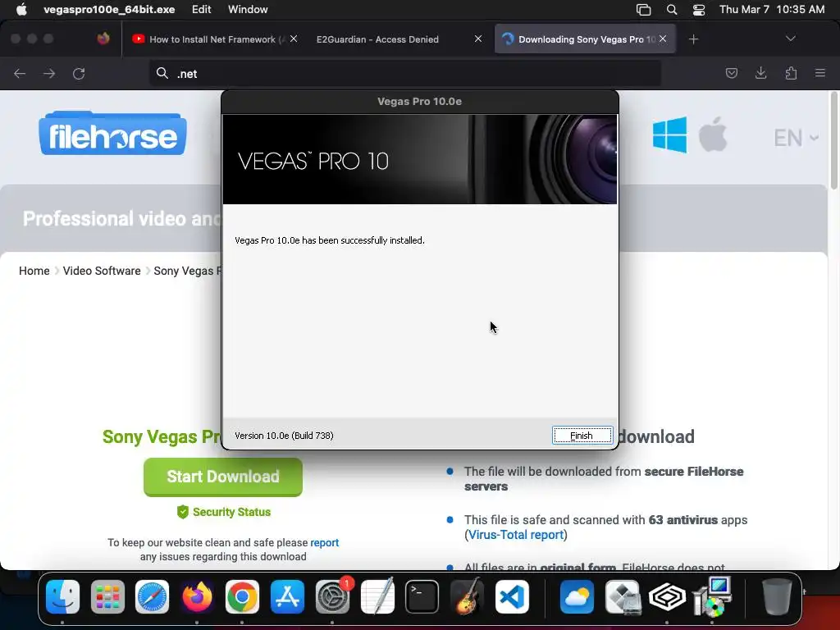Launch Visual Studio Code from the dock
Image resolution: width=840 pixels, height=630 pixels.
click(x=512, y=597)
